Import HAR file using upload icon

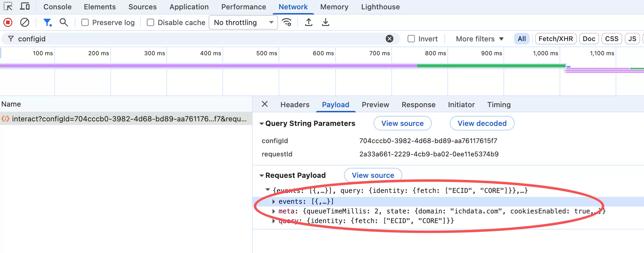[x=308, y=22]
